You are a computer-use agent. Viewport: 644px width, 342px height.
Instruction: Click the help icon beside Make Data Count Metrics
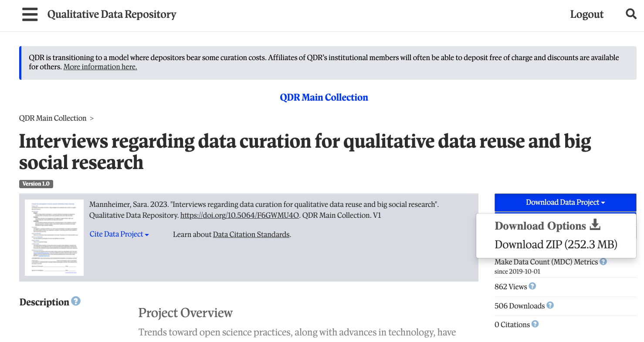(604, 261)
